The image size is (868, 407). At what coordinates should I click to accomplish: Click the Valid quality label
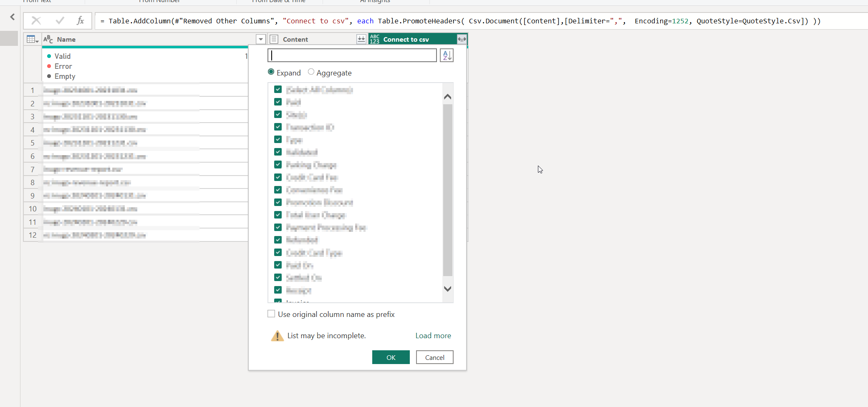[63, 56]
